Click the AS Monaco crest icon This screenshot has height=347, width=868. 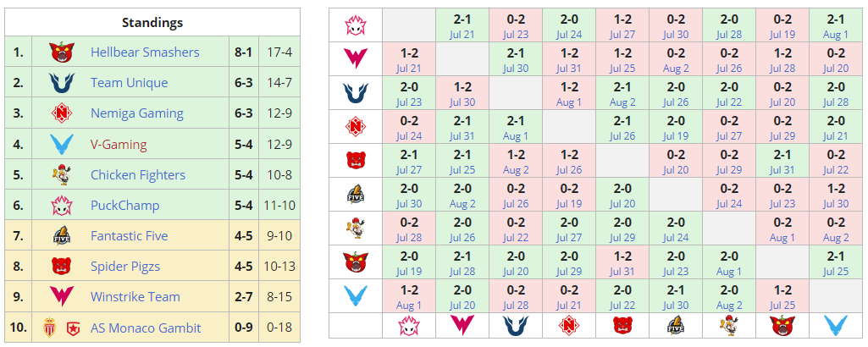(x=48, y=328)
